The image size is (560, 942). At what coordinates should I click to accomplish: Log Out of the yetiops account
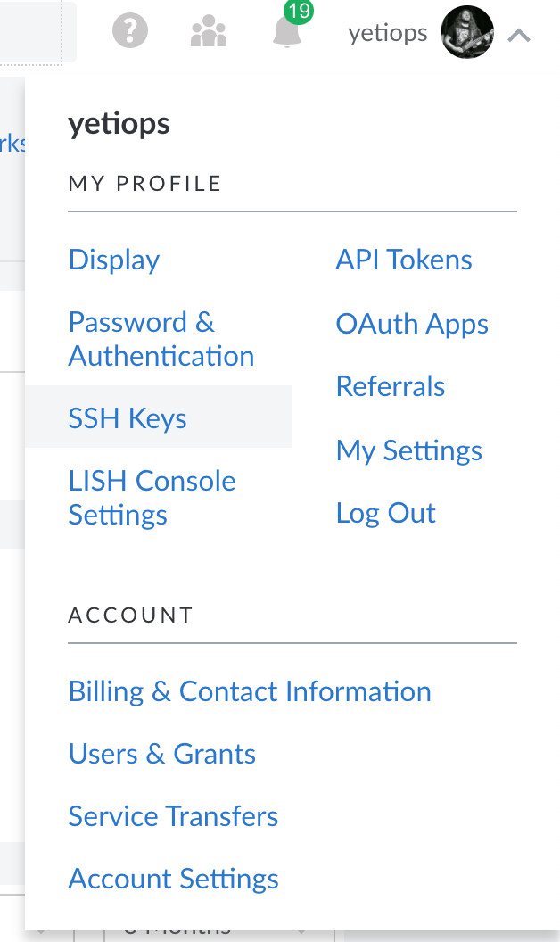(385, 513)
